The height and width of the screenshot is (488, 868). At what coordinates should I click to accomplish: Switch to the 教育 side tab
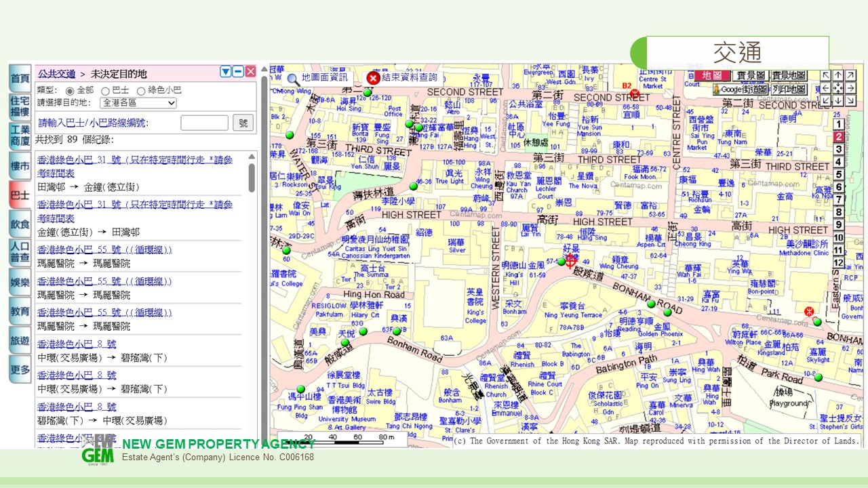20,311
